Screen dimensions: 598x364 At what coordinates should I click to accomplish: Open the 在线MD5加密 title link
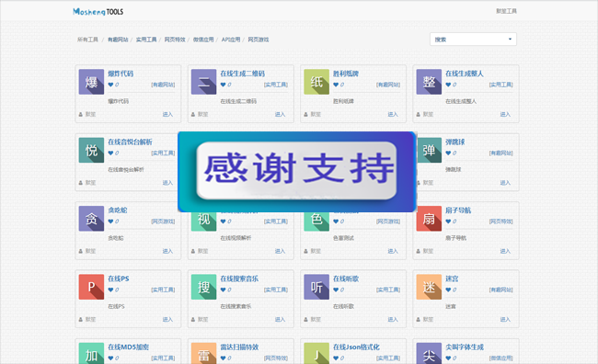click(x=129, y=347)
